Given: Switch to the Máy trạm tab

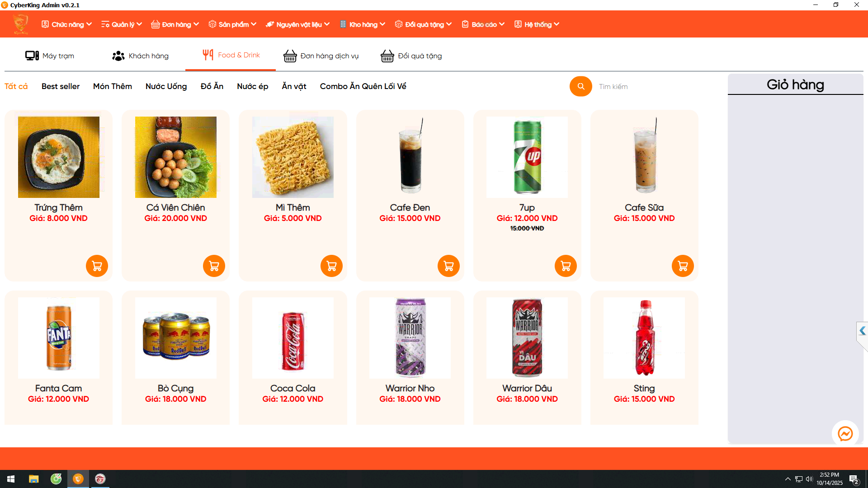Looking at the screenshot, I should pyautogui.click(x=50, y=56).
